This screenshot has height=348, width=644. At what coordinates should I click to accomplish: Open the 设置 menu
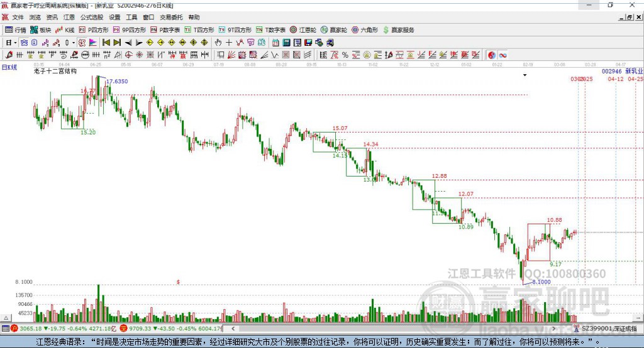[114, 17]
